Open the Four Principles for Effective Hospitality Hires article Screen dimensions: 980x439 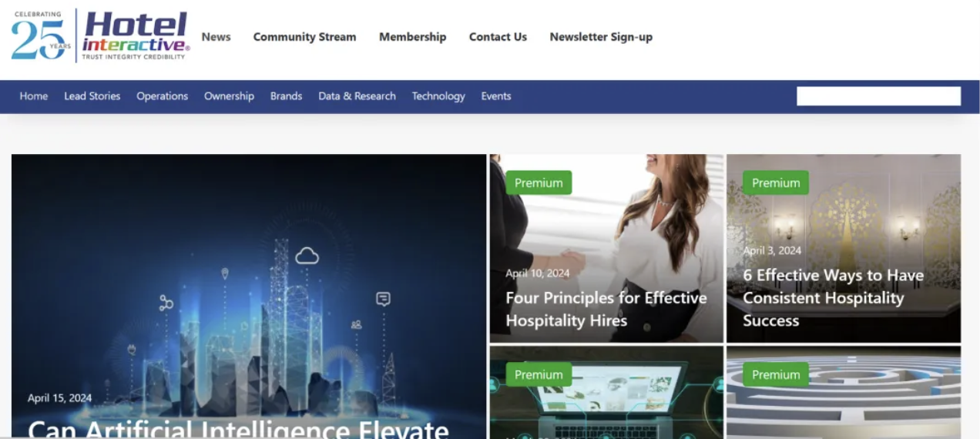[x=606, y=309]
